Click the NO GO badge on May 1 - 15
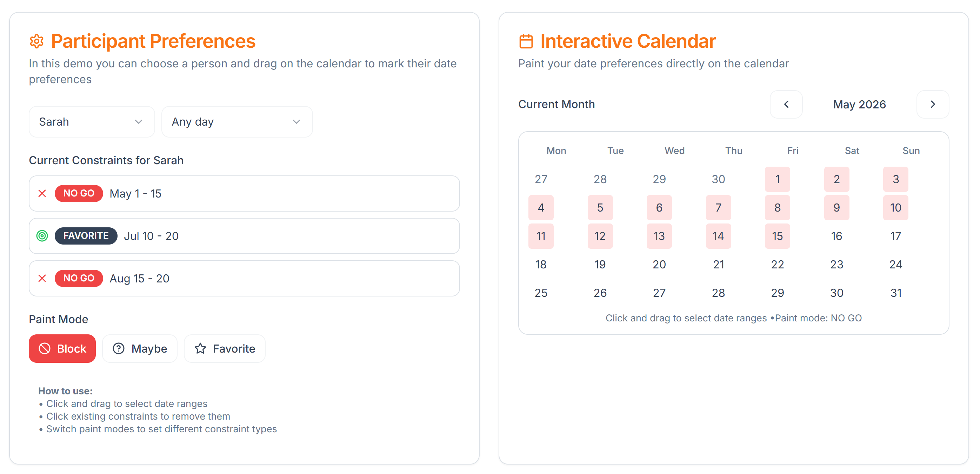The image size is (980, 474). point(79,193)
